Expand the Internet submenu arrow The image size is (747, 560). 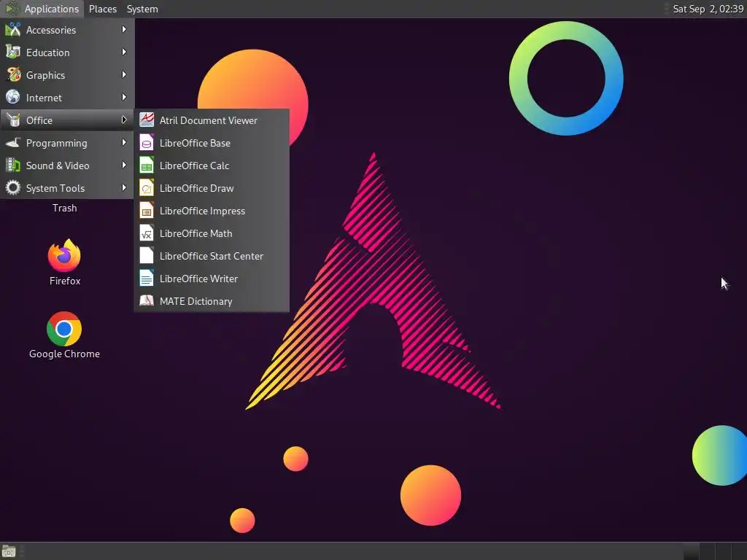coord(124,97)
